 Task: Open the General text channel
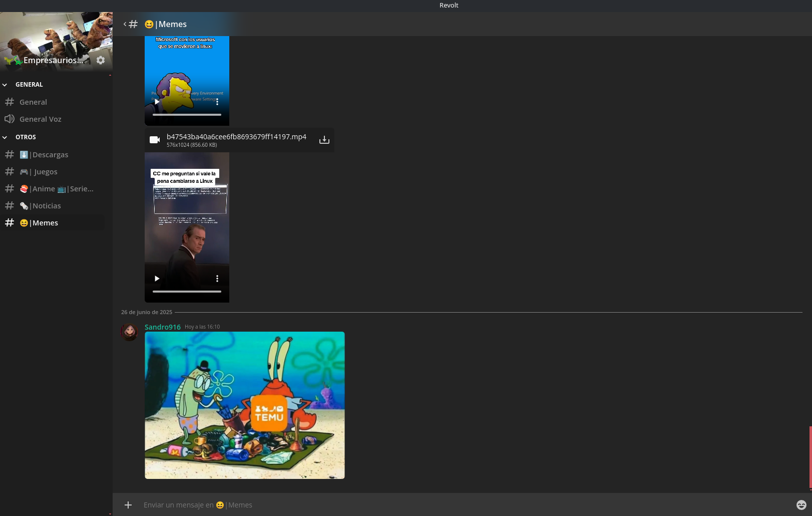[x=53, y=102]
